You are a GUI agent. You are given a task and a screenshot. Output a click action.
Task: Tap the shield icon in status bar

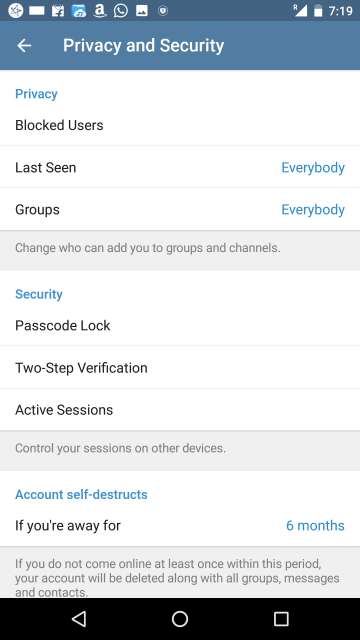coord(163,11)
